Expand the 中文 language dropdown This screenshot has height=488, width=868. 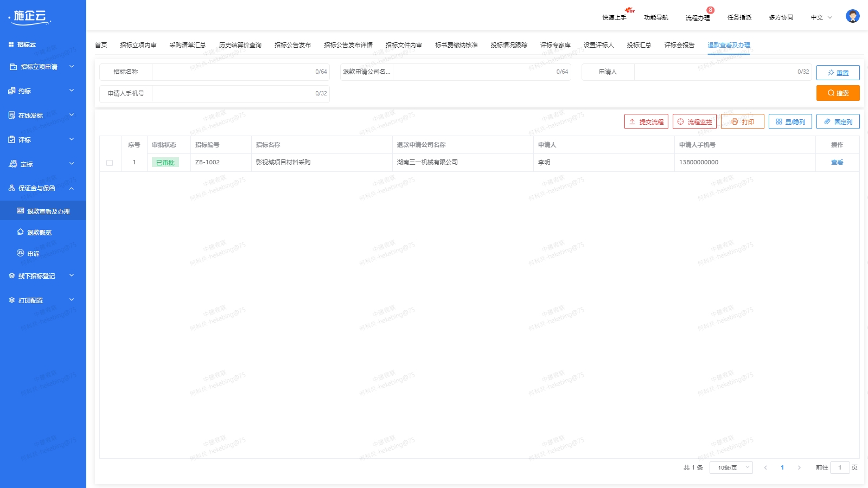point(821,17)
